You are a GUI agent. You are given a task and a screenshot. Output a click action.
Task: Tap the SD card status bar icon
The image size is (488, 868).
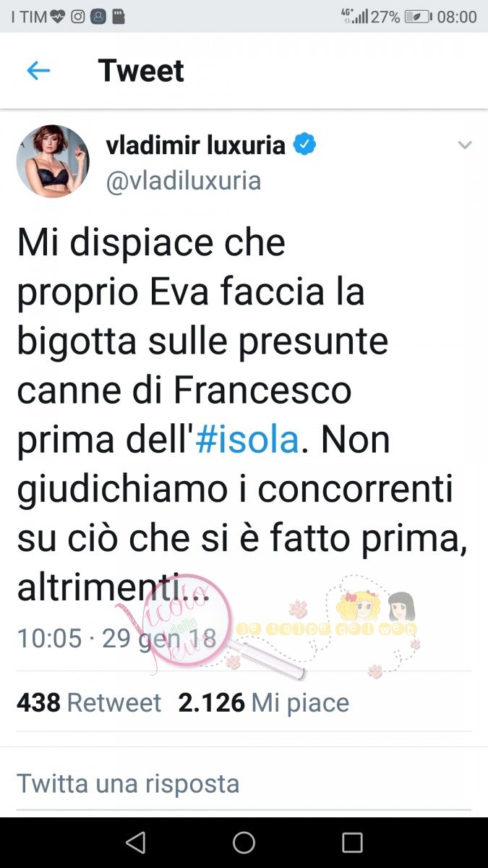pos(119,17)
